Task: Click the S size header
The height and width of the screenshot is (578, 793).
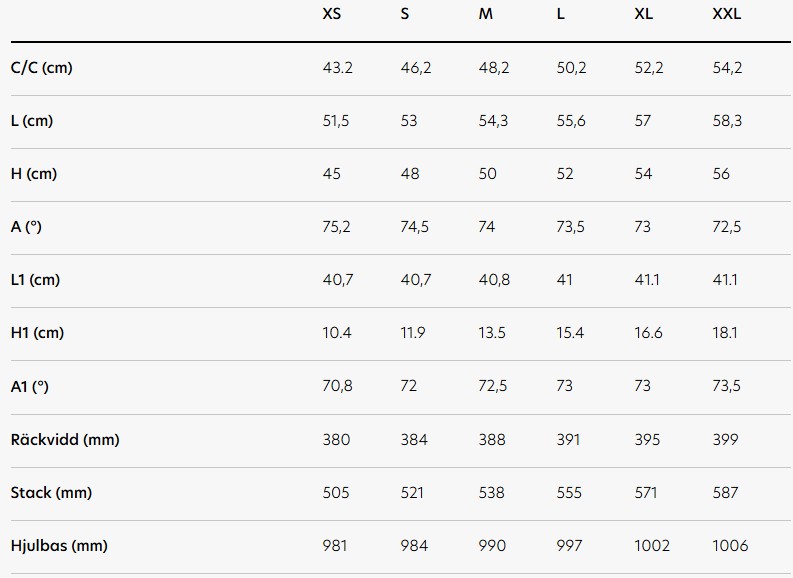Action: coord(405,14)
